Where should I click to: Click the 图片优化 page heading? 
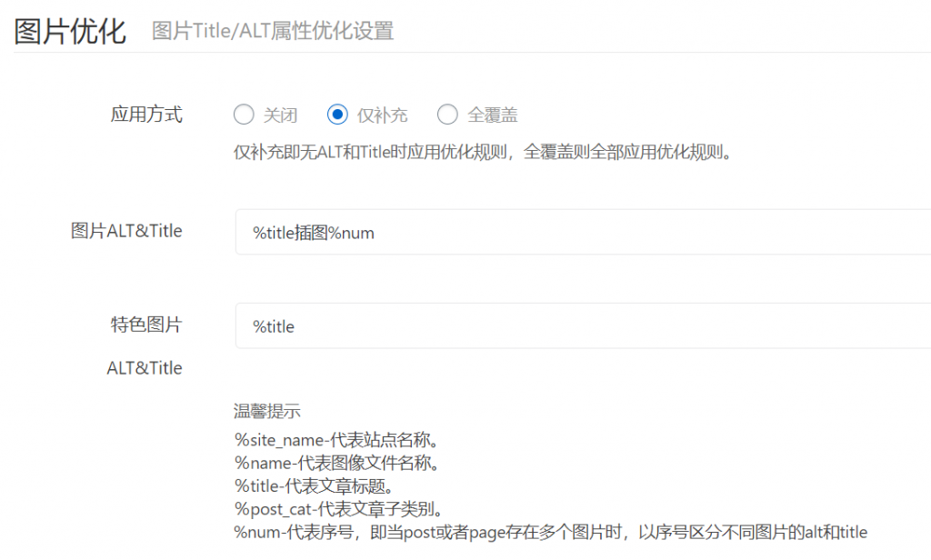pyautogui.click(x=70, y=31)
